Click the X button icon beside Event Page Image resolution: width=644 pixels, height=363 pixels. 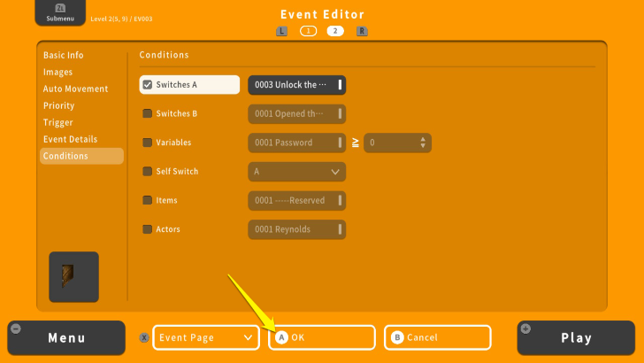pos(143,337)
